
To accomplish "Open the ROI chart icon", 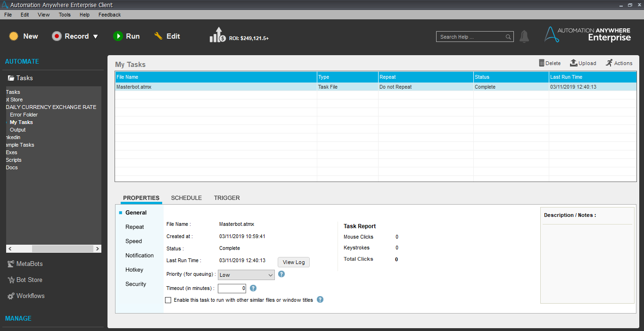I will pos(217,35).
